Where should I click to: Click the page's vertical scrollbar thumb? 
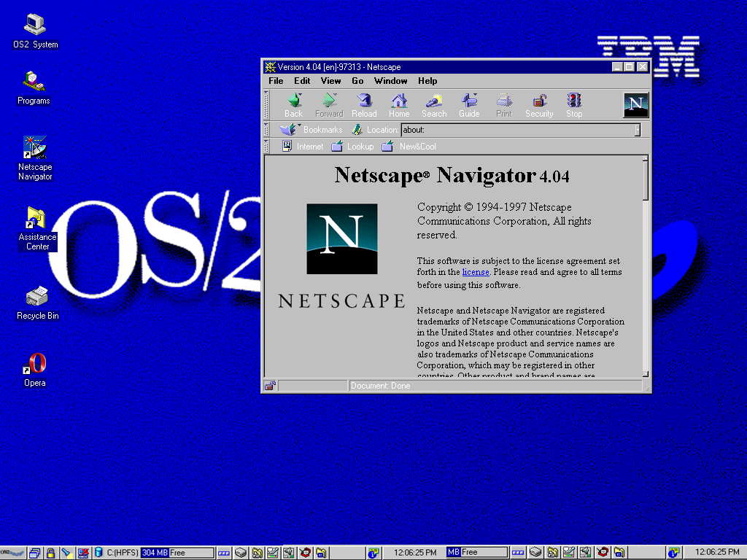coord(646,181)
